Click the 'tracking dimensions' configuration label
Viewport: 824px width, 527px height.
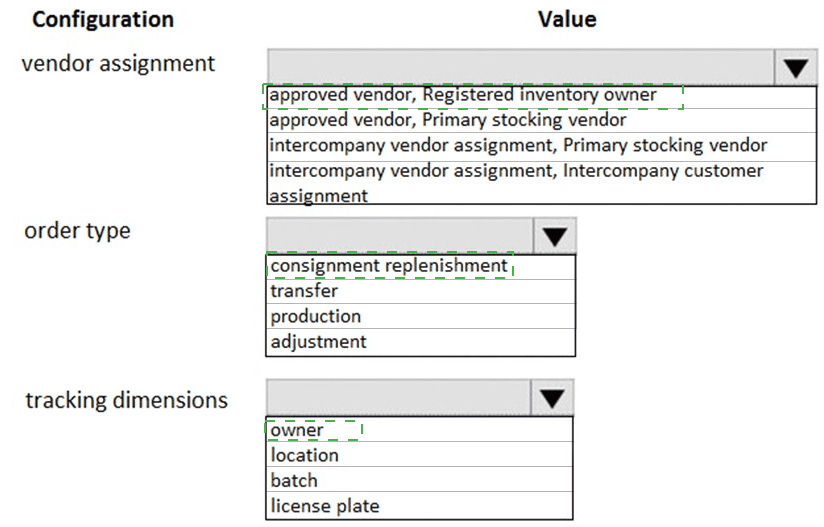126,400
